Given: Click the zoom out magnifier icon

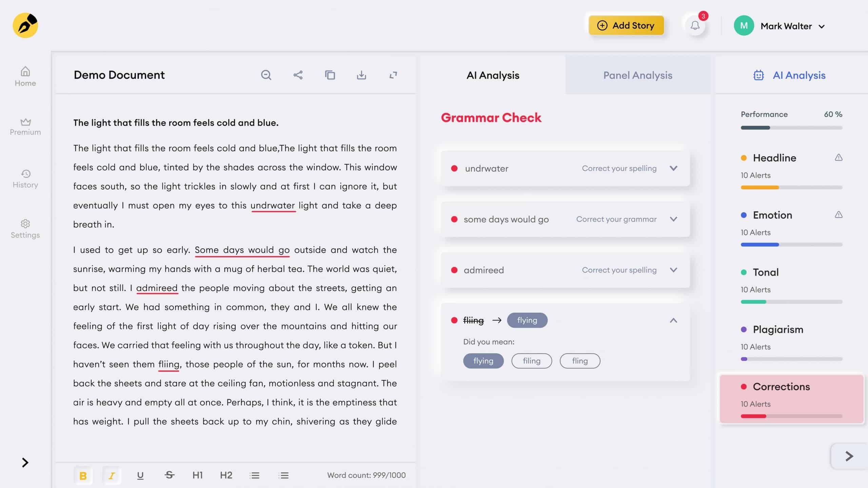Looking at the screenshot, I should (266, 75).
